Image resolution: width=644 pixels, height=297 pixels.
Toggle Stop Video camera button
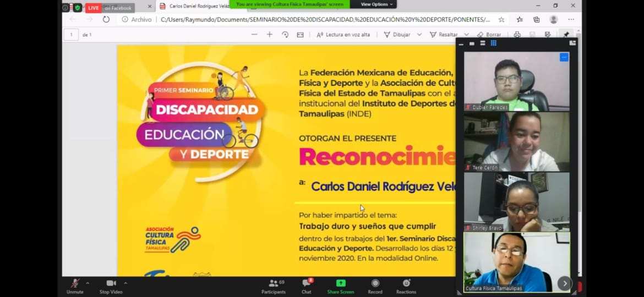(111, 284)
